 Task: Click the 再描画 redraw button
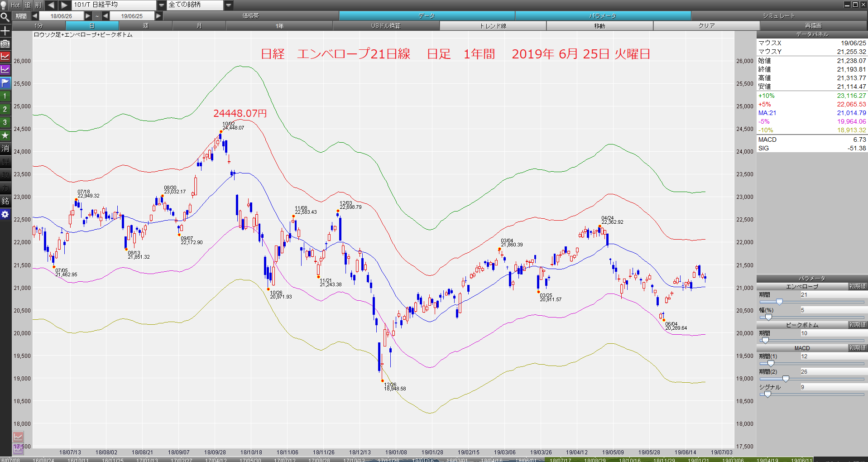(814, 26)
